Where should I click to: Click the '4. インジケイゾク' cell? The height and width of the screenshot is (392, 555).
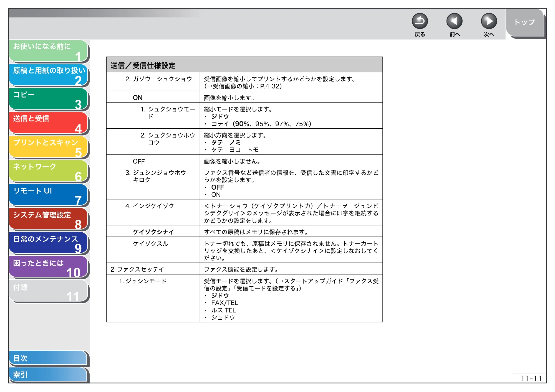(x=153, y=212)
